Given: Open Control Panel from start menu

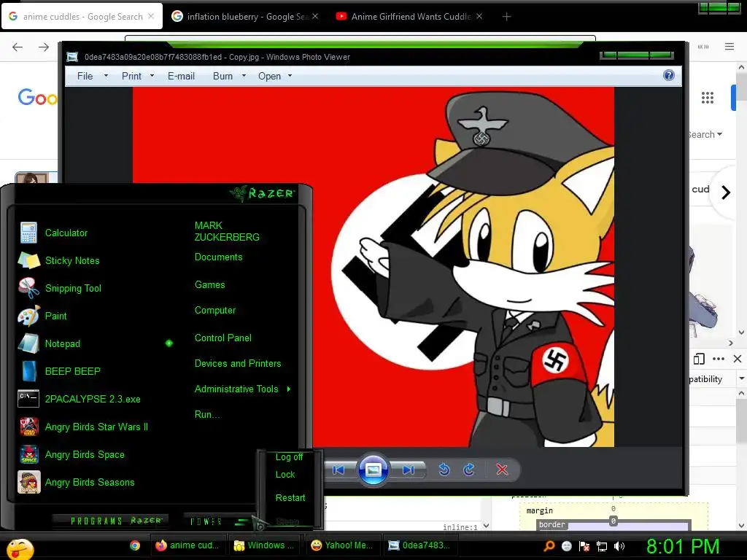Looking at the screenshot, I should coord(223,338).
